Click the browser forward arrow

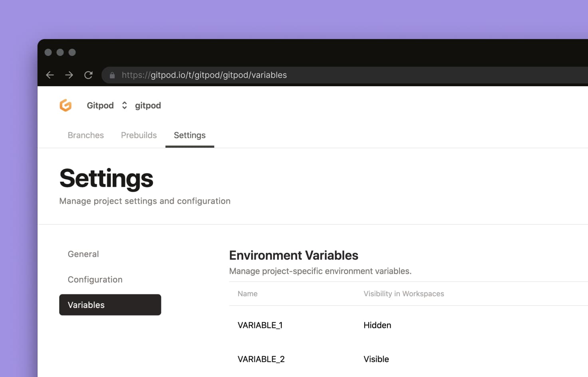tap(69, 75)
